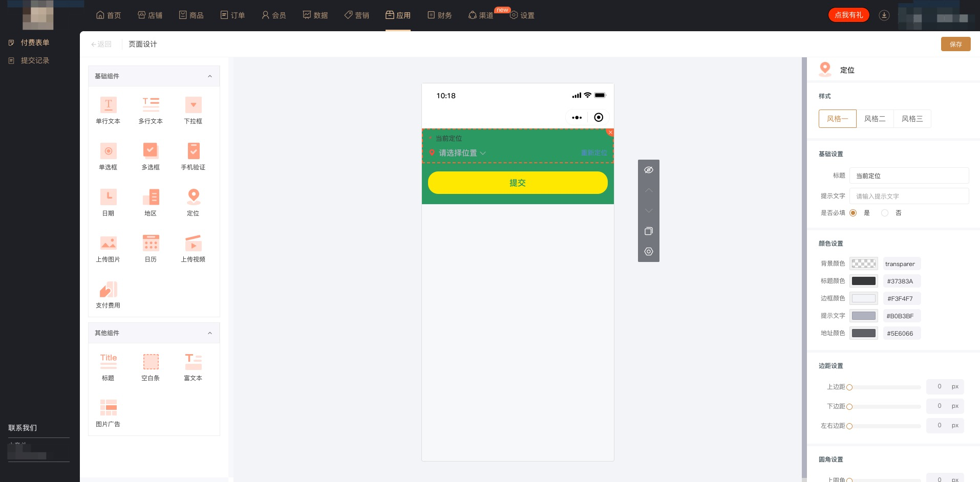Add the 上传图片 component
This screenshot has height=482, width=980.
108,248
